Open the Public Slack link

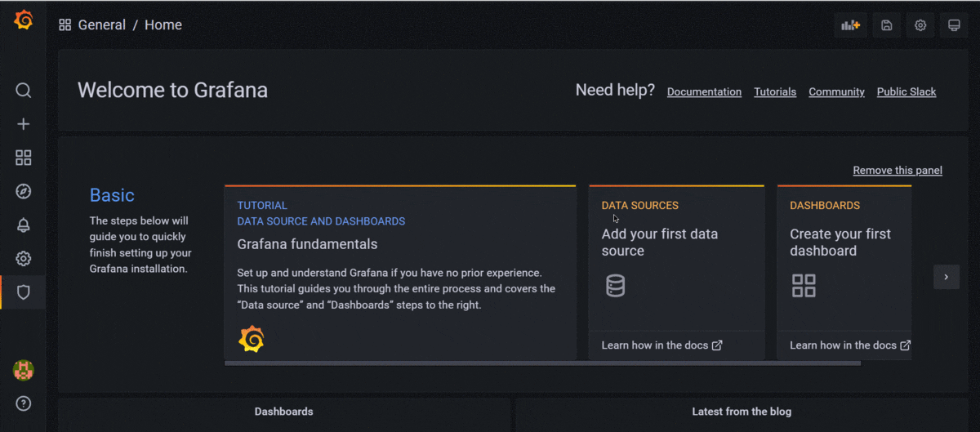[906, 92]
